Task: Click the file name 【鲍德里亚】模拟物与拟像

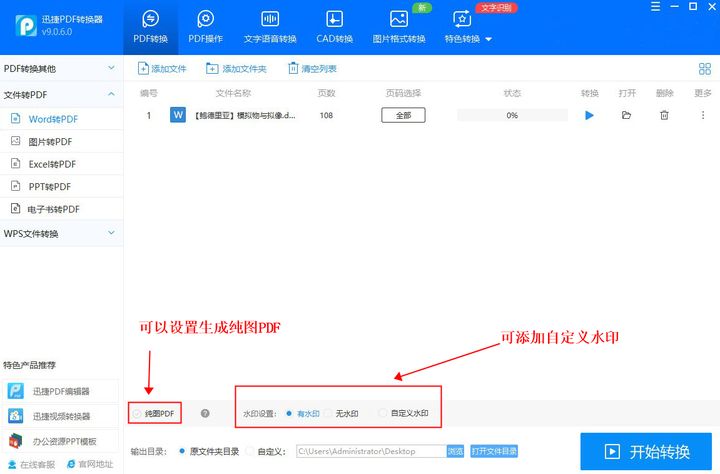Action: [x=245, y=115]
